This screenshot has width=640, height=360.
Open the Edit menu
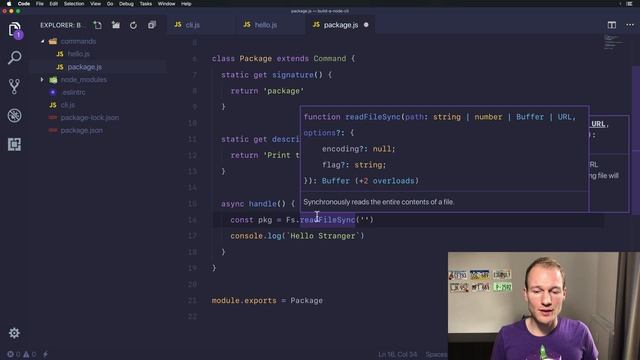point(53,4)
